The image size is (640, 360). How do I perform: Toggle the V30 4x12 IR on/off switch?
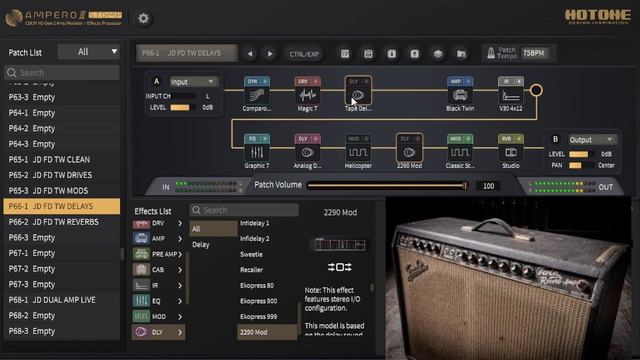tap(519, 82)
